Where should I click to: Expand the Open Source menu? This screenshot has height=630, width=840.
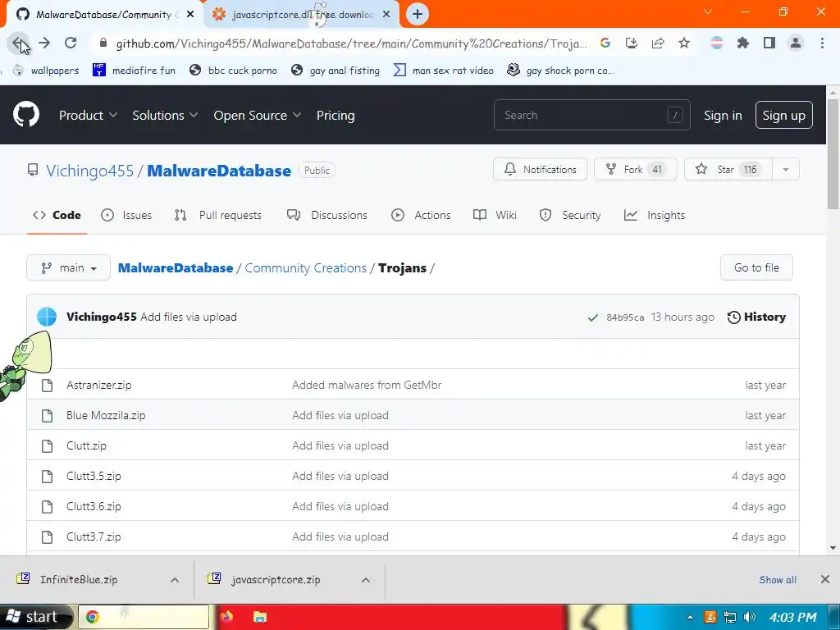257,115
